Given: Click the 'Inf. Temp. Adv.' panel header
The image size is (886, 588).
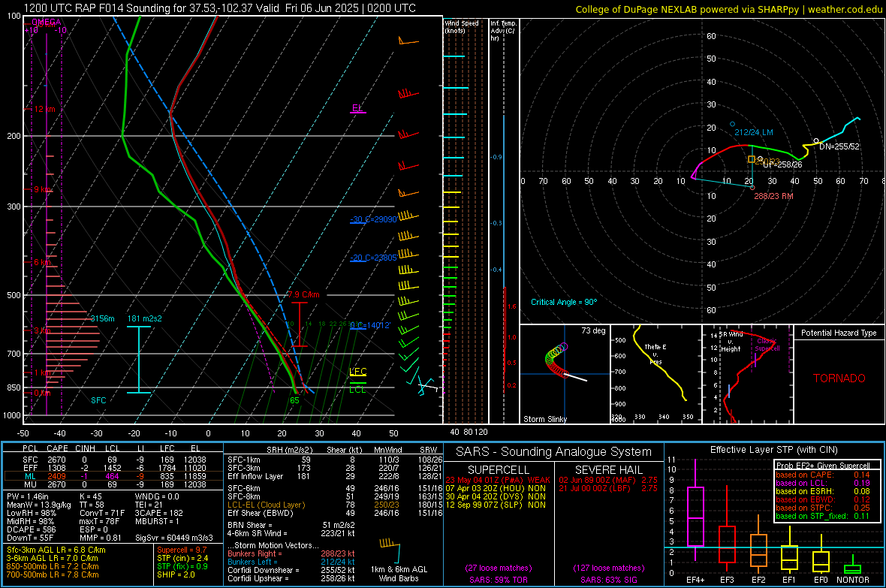Looking at the screenshot, I should [503, 31].
